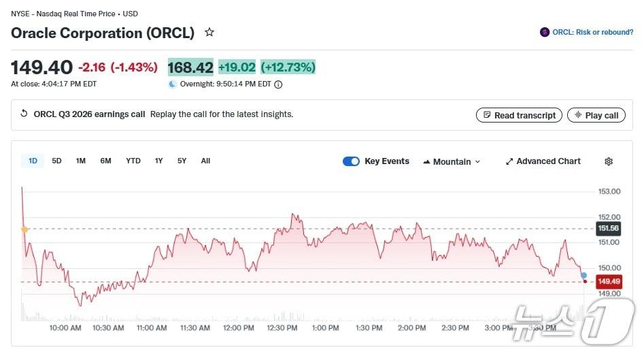
Task: Click the overnight price info icon
Action: [278, 84]
